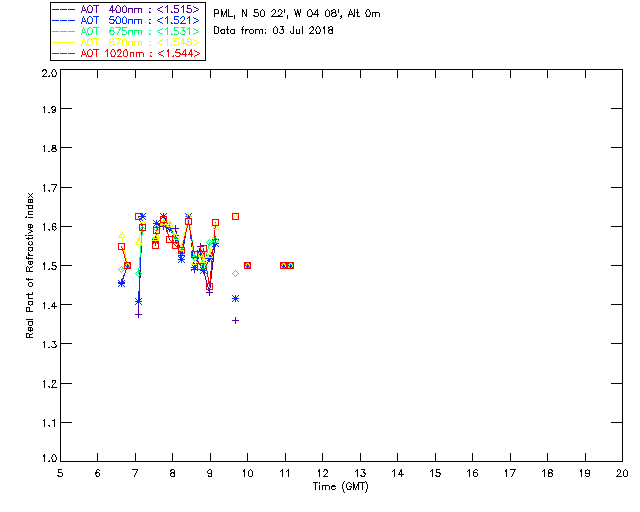Click the isolated red square at 1.62 after 9
Image resolution: width=640 pixels, height=512 pixels.
[x=236, y=216]
